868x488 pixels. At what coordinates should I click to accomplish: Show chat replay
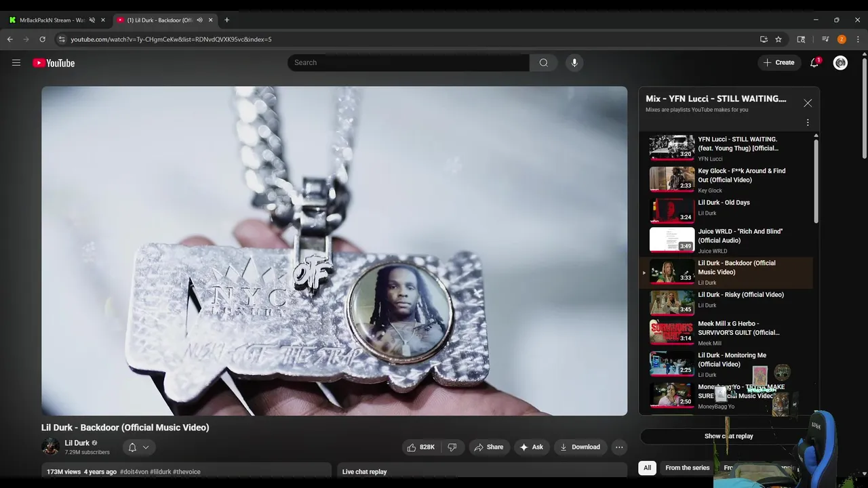pyautogui.click(x=728, y=436)
